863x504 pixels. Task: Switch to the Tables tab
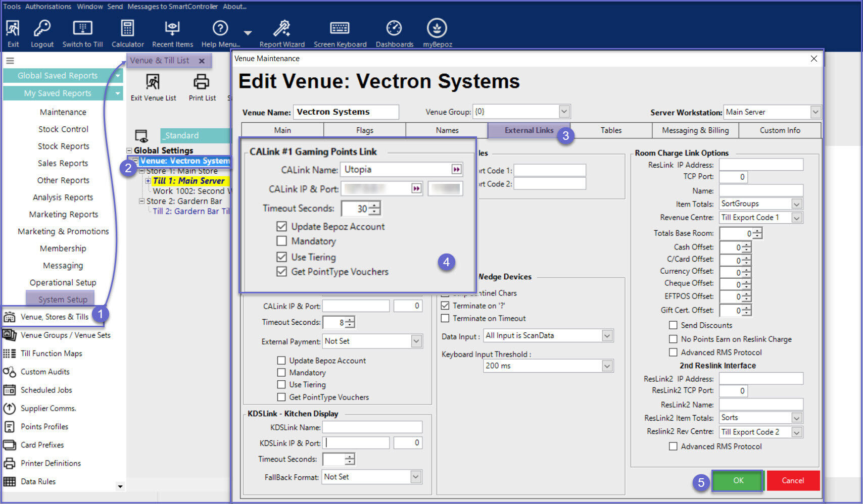611,130
